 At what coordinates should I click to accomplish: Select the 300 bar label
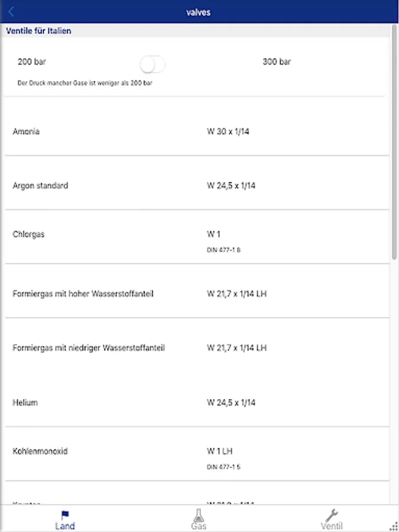pyautogui.click(x=277, y=62)
